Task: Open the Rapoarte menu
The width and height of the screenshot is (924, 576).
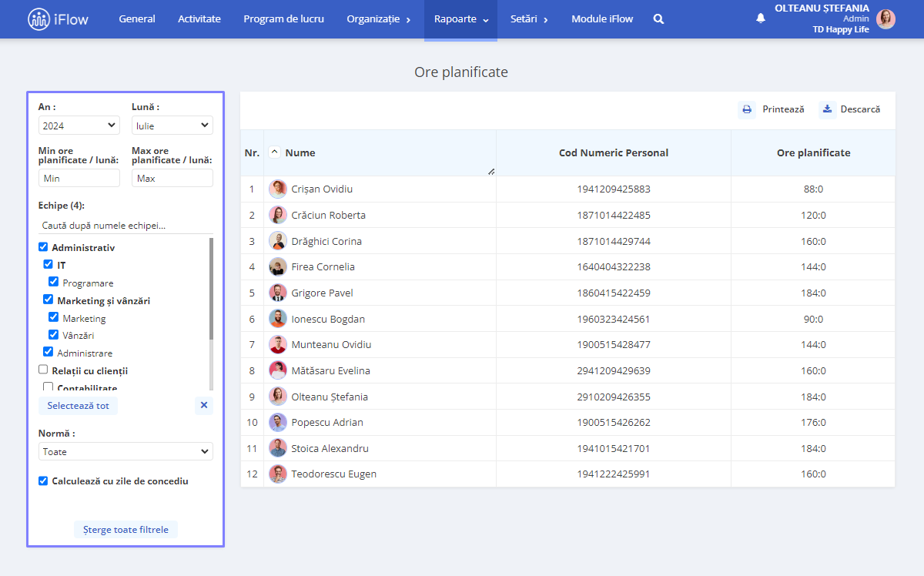Action: pyautogui.click(x=460, y=19)
